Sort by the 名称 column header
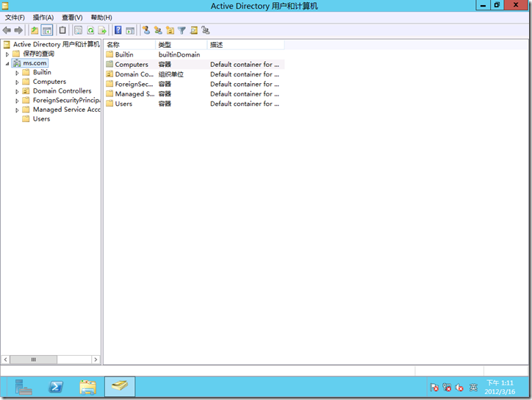The width and height of the screenshot is (532, 400). [129, 45]
